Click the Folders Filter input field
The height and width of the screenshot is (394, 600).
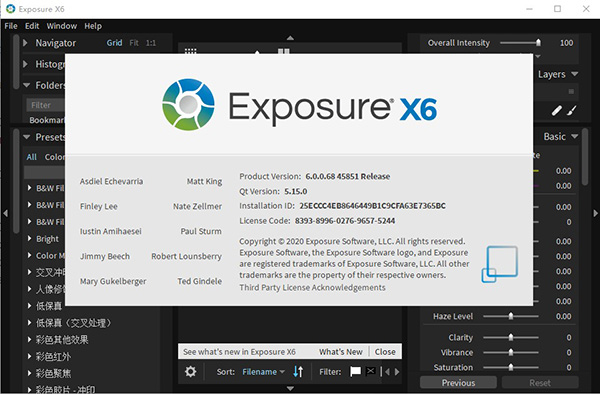(x=46, y=105)
